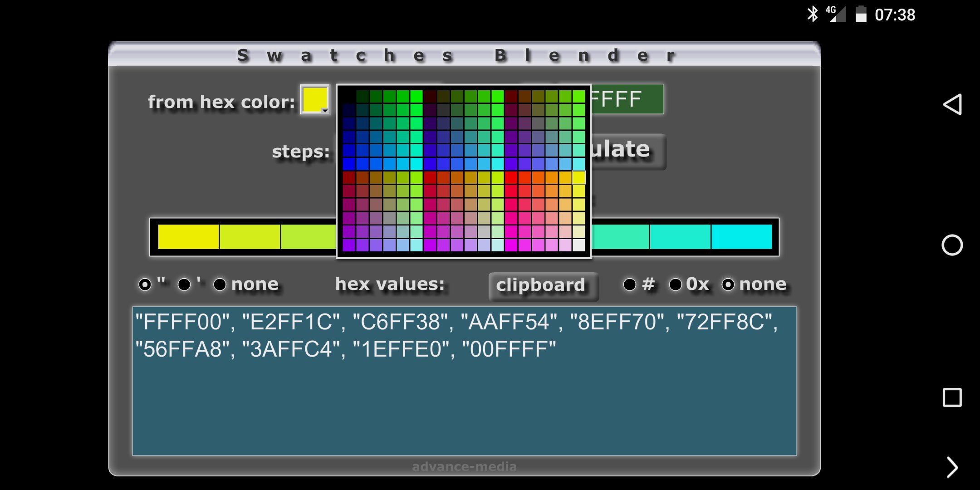This screenshot has height=490, width=980.
Task: Tap the 4G signal strength icon
Action: [836, 14]
